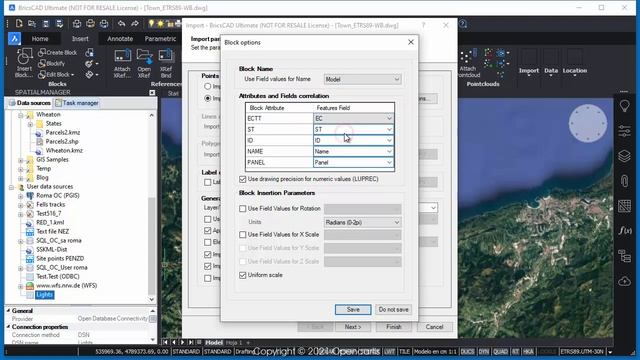Open the attachments paperclip panel icon
The height and width of the screenshot is (360, 640).
tap(624, 181)
